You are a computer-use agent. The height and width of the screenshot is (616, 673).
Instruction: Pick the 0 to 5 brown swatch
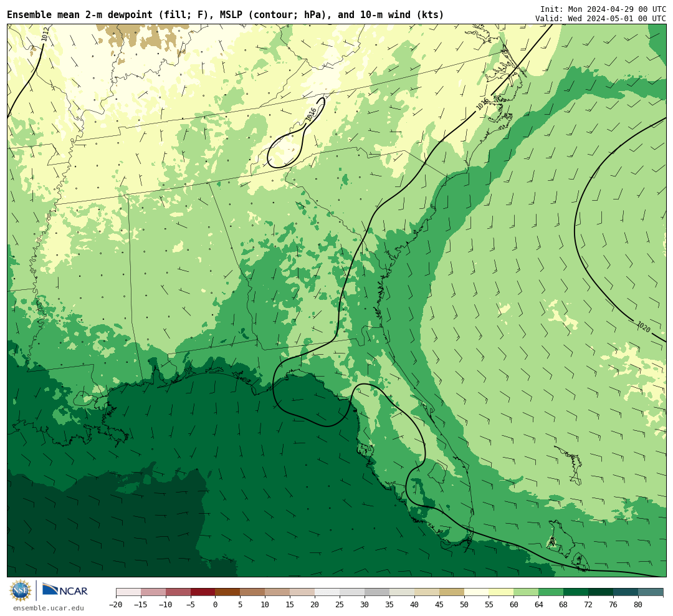point(228,592)
